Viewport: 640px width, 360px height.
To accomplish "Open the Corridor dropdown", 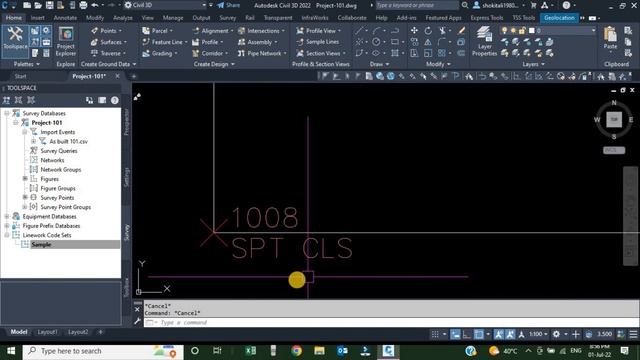I will click(x=210, y=53).
